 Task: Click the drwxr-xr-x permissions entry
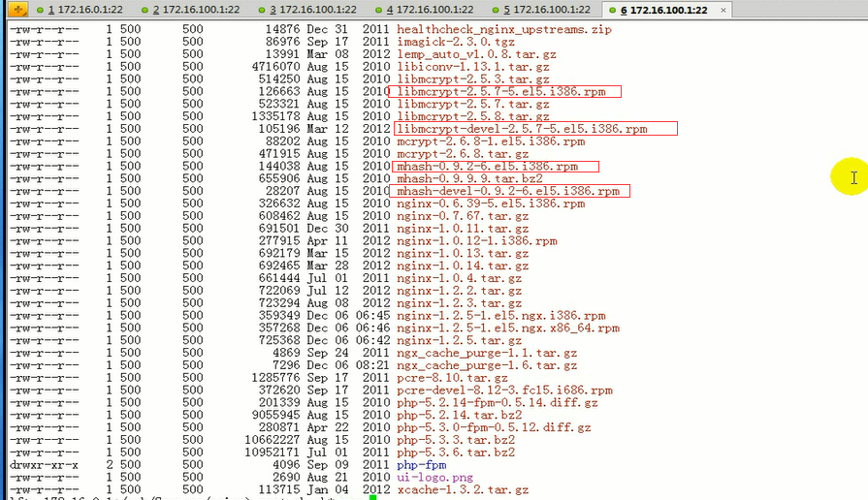point(44,464)
